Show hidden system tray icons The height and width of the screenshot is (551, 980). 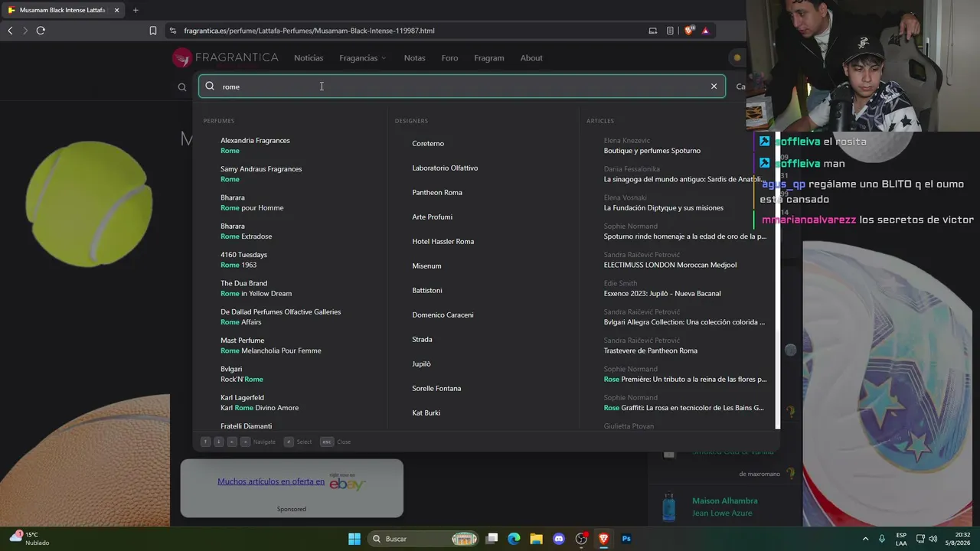(866, 539)
